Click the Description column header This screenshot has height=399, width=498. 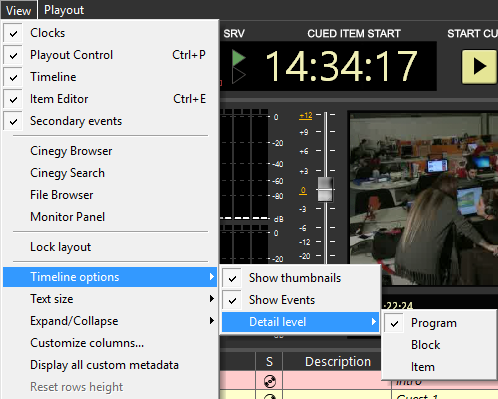point(338,362)
